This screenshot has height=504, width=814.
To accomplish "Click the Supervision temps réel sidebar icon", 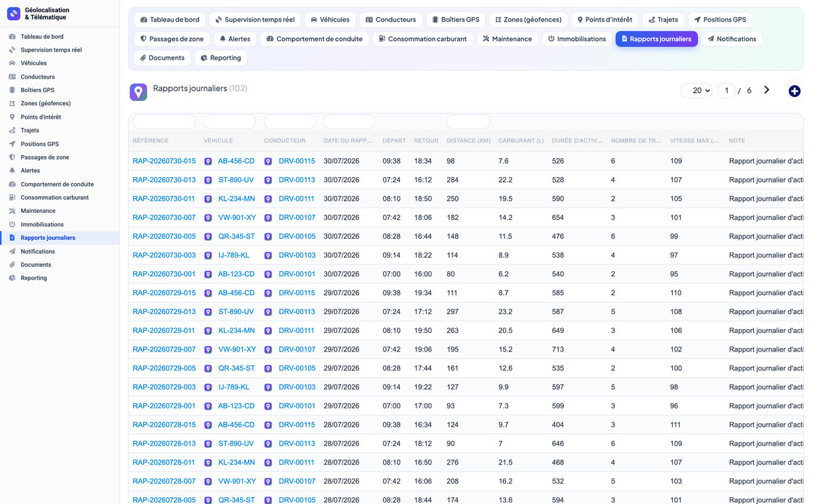I will (x=12, y=50).
